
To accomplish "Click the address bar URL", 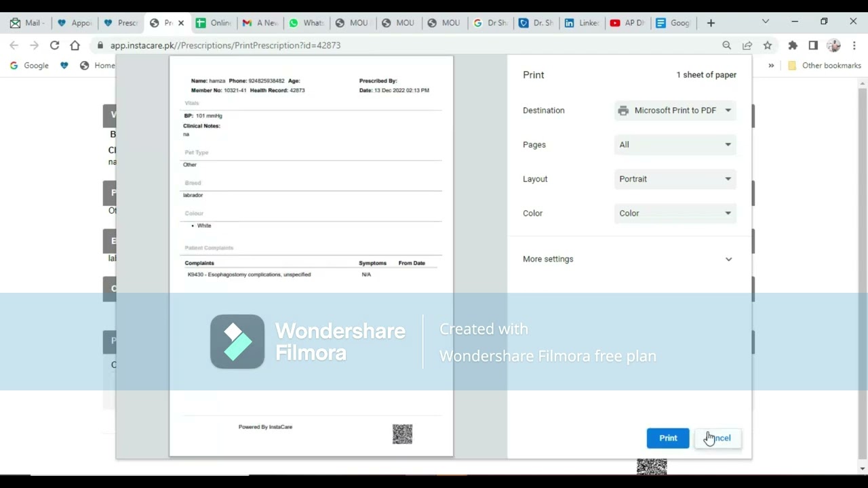I will (x=225, y=45).
